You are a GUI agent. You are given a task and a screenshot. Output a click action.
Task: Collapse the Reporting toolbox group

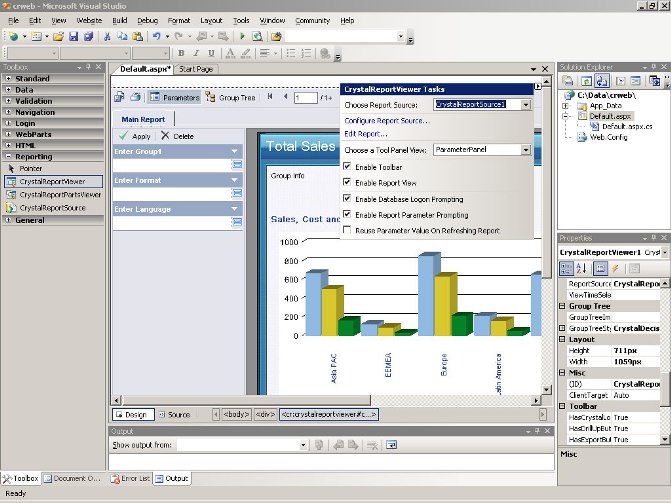pos(8,156)
